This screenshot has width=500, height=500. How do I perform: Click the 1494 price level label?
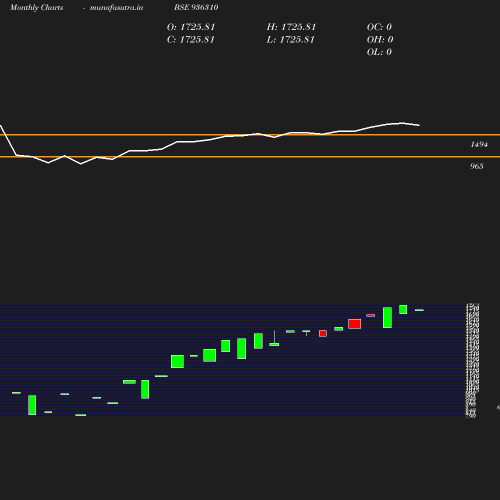479,144
